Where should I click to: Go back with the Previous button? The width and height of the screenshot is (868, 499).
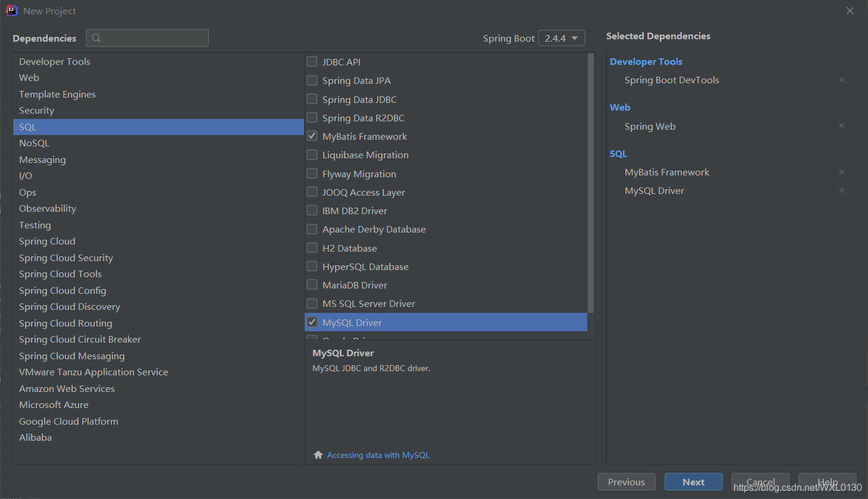click(x=626, y=482)
